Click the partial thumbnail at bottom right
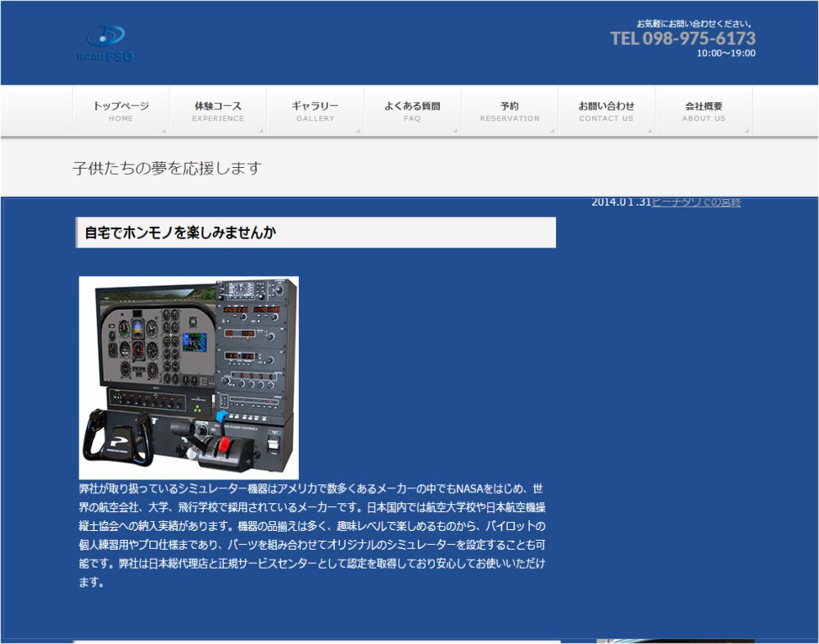Screen dimensions: 819x644 675,641
